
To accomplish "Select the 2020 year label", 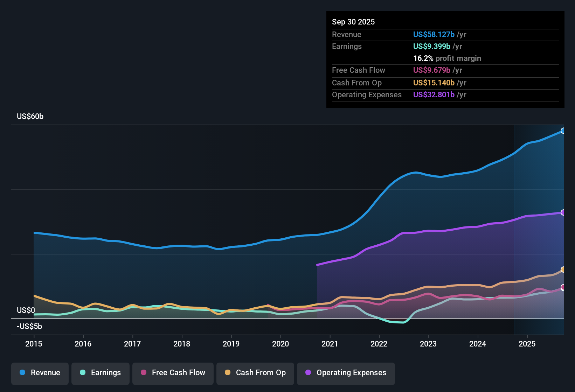I will pyautogui.click(x=280, y=344).
